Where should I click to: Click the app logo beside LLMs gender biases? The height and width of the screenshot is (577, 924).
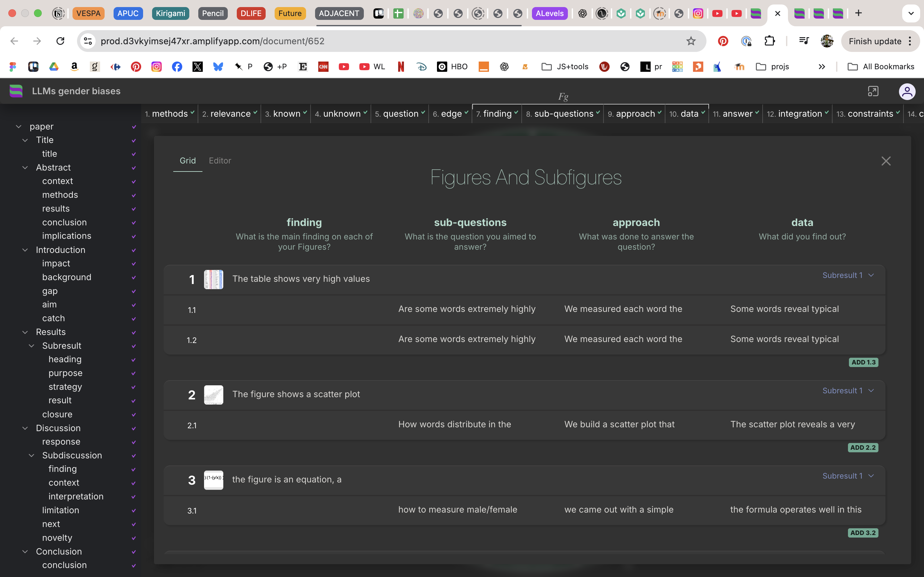pyautogui.click(x=16, y=91)
